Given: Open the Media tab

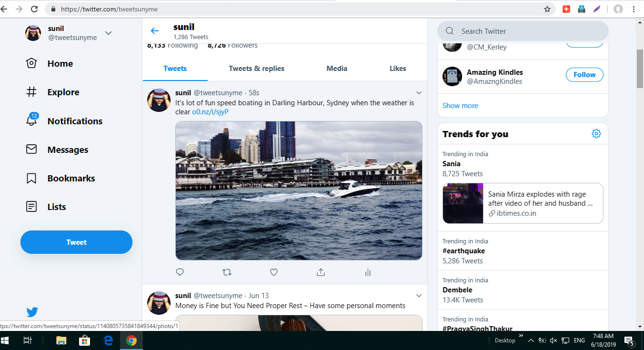Looking at the screenshot, I should point(337,69).
